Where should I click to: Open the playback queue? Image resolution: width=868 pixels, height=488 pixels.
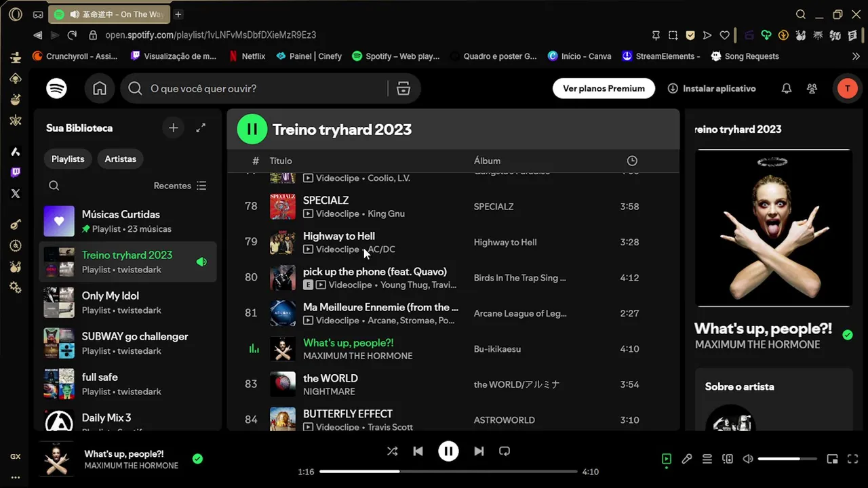707,460
